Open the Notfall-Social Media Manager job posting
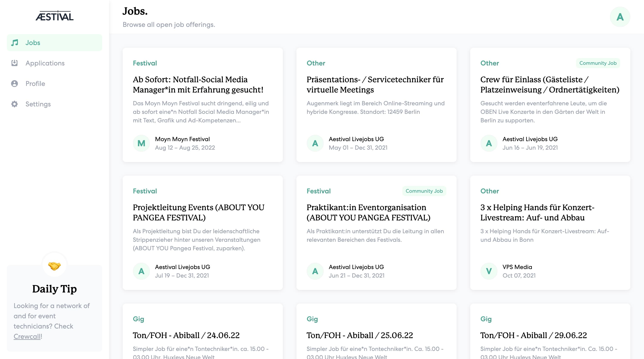The height and width of the screenshot is (359, 644). [x=198, y=85]
